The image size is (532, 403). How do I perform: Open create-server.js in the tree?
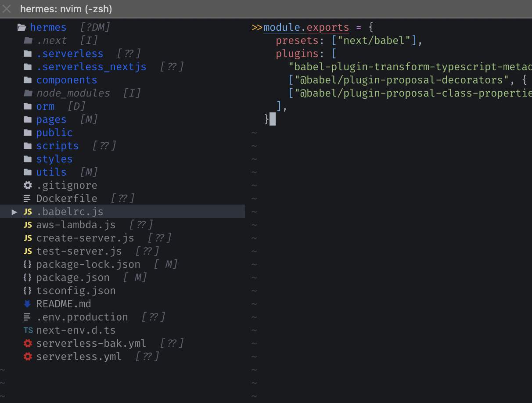[85, 238]
